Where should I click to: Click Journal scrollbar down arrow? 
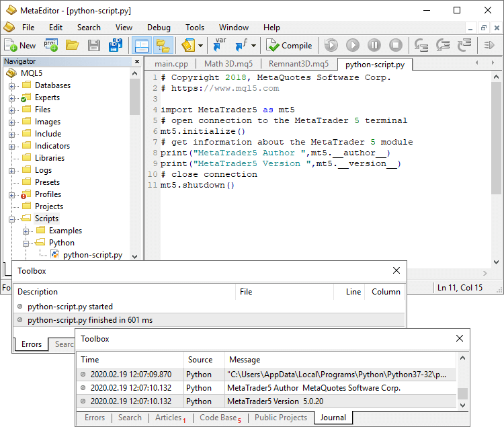click(462, 405)
